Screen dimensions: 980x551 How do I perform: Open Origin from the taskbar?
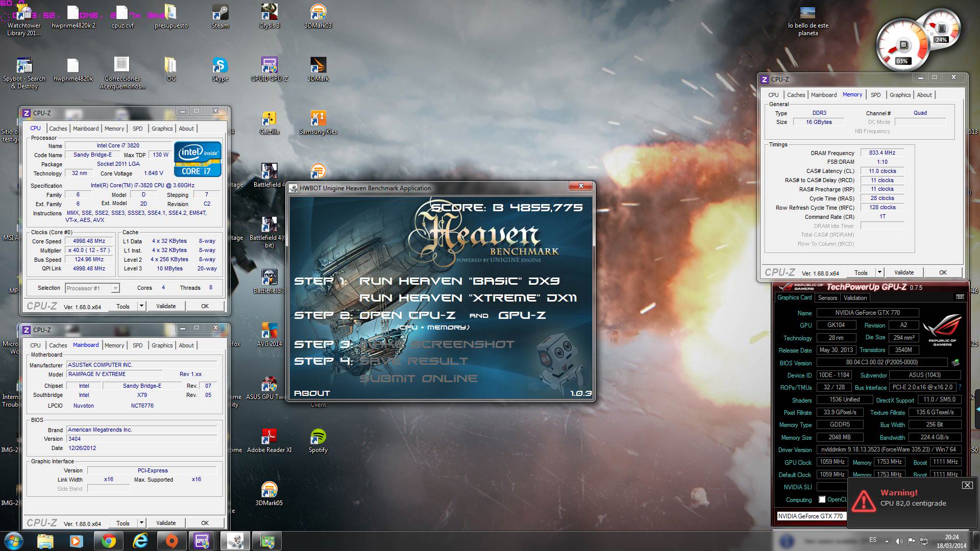coord(172,541)
